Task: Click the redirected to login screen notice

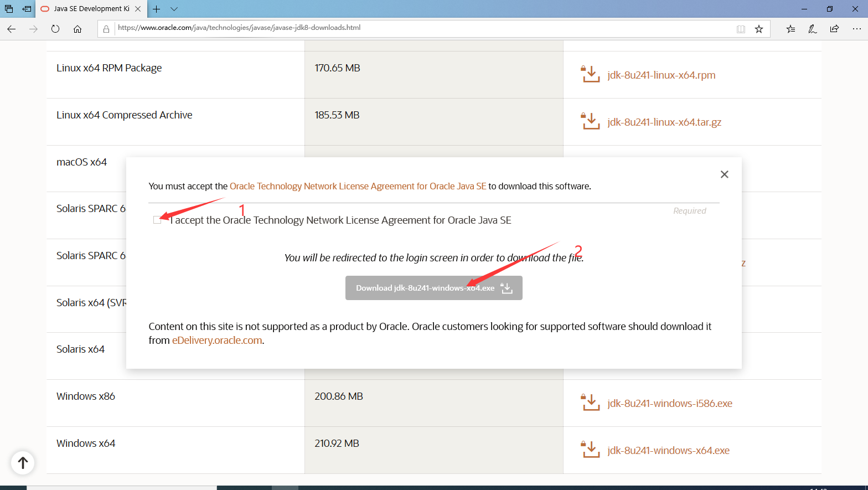Action: pyautogui.click(x=434, y=258)
